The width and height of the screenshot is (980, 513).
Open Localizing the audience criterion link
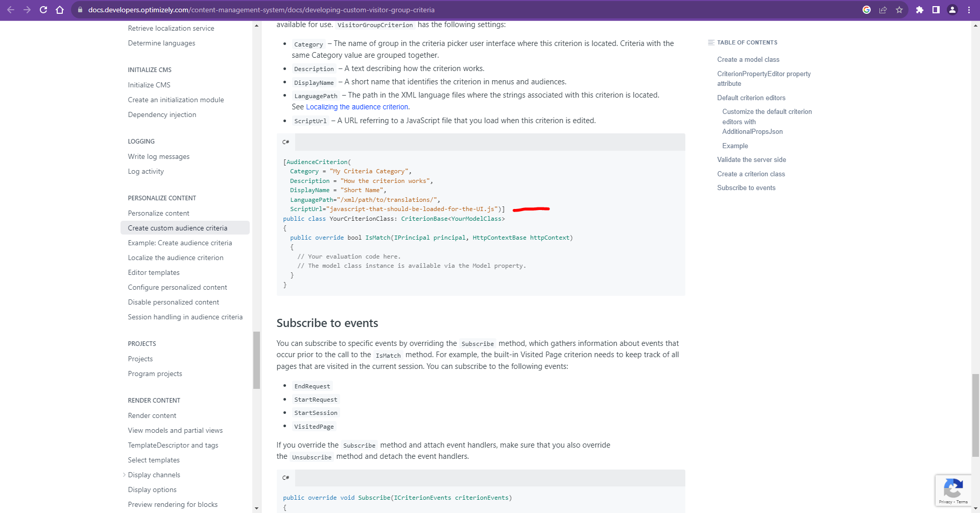coord(357,107)
